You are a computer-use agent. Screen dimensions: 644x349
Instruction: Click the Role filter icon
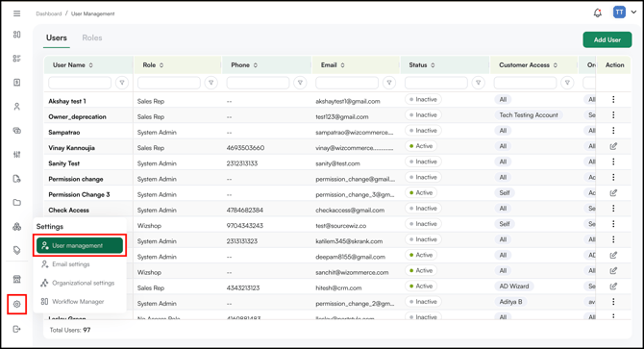(x=211, y=83)
